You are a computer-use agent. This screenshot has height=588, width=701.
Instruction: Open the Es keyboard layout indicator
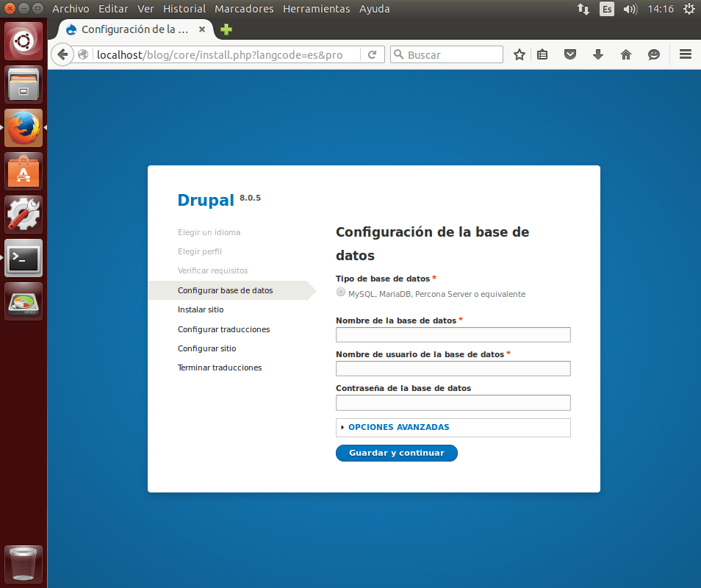tap(607, 9)
